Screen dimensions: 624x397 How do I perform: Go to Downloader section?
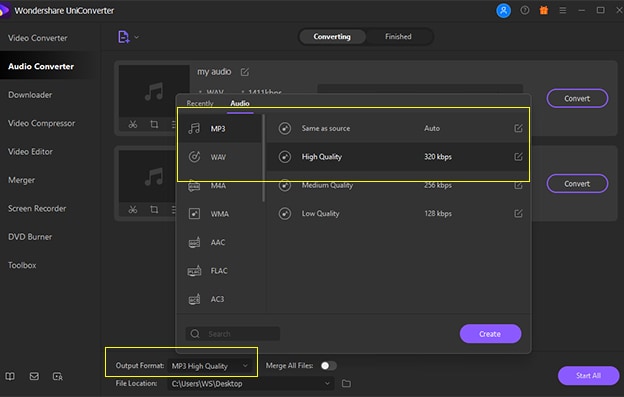coord(30,95)
